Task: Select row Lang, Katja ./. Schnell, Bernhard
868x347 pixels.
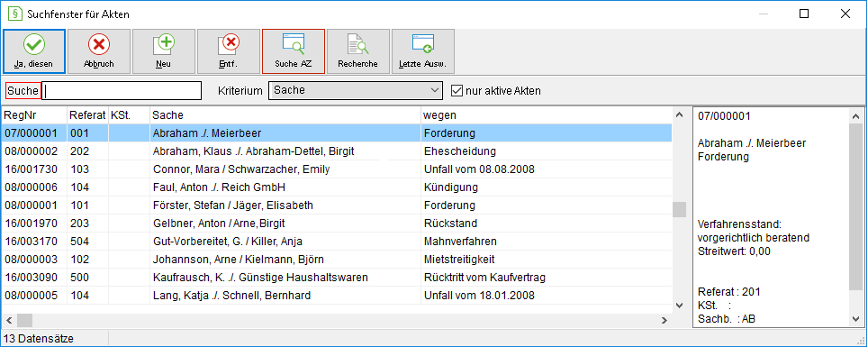Action: [x=337, y=296]
